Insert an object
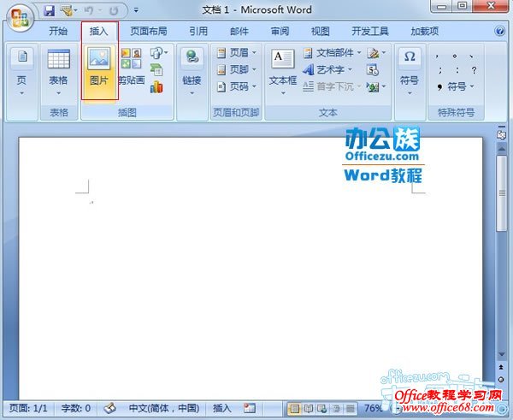513x420 pixels. click(376, 87)
